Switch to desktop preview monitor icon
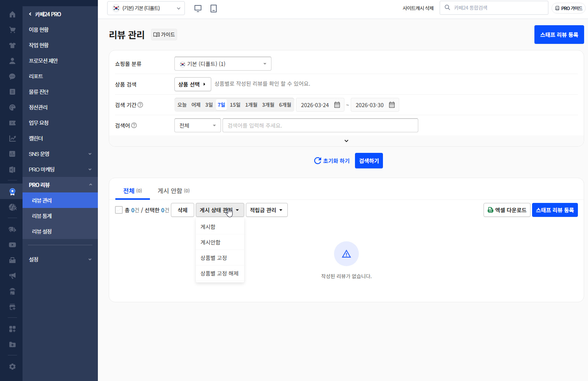 (x=198, y=8)
